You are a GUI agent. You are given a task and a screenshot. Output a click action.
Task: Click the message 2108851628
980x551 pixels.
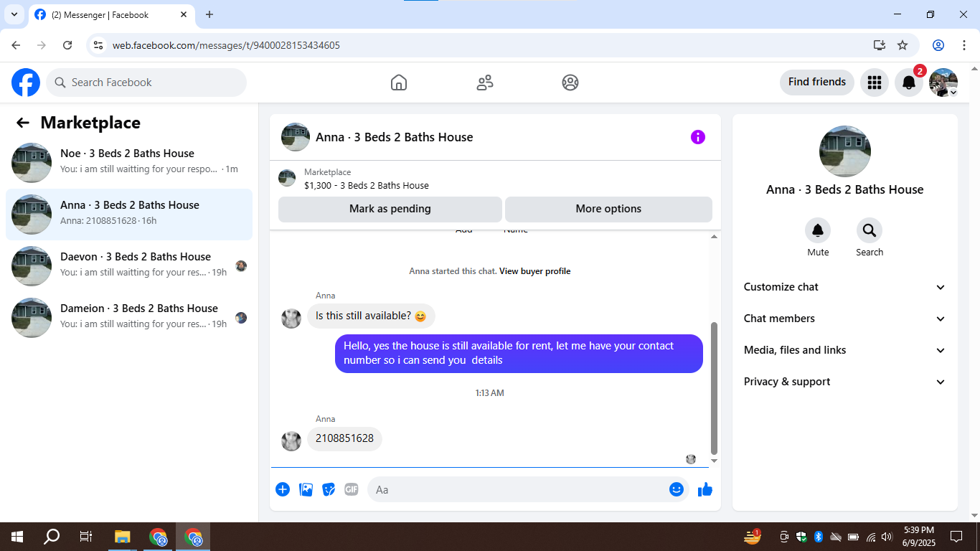tap(344, 438)
